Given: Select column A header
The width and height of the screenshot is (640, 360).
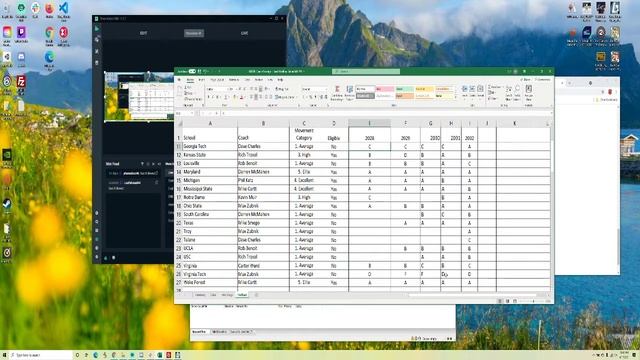Looking at the screenshot, I should (210, 123).
